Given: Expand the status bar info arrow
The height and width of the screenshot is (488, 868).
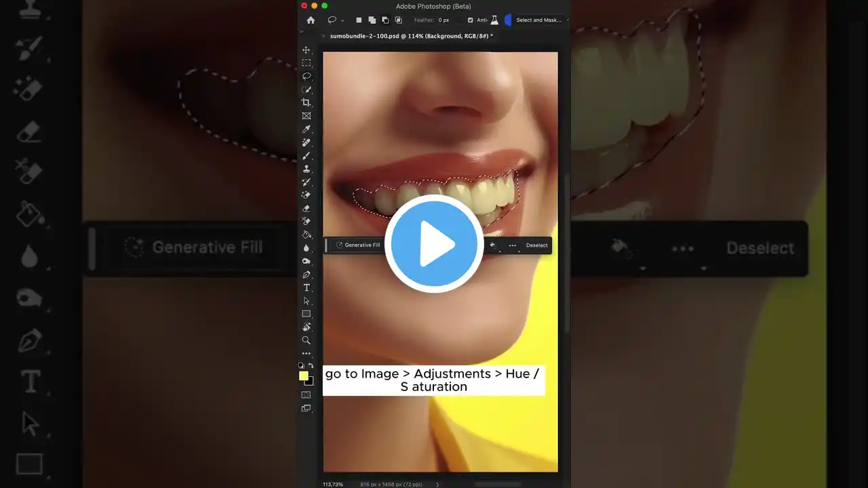Looking at the screenshot, I should (x=437, y=484).
